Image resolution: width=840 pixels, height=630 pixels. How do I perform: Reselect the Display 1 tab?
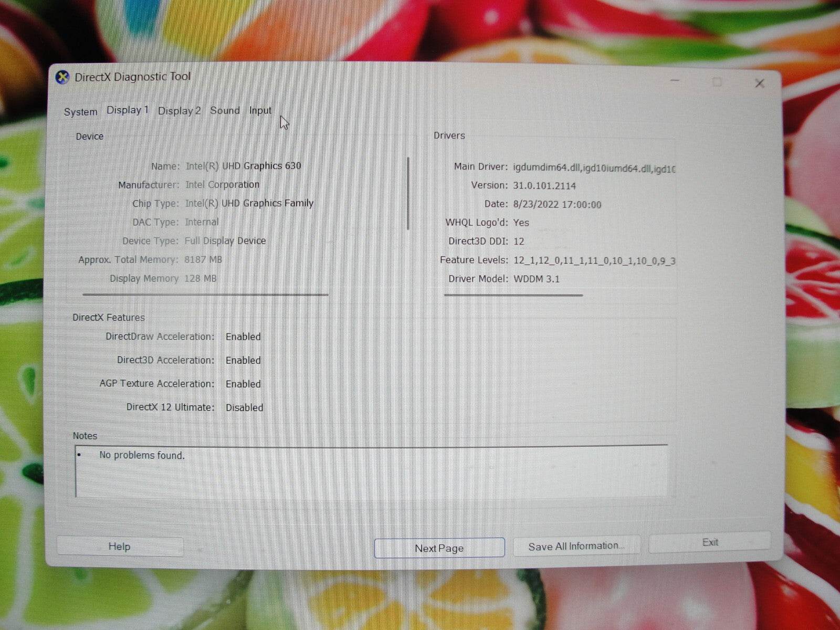click(x=127, y=110)
